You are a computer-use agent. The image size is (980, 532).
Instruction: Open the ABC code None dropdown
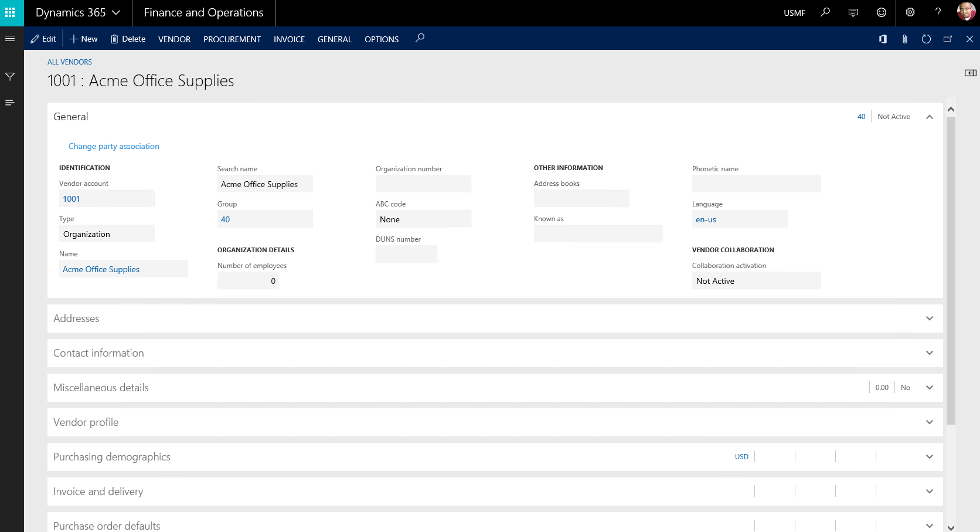click(x=423, y=219)
